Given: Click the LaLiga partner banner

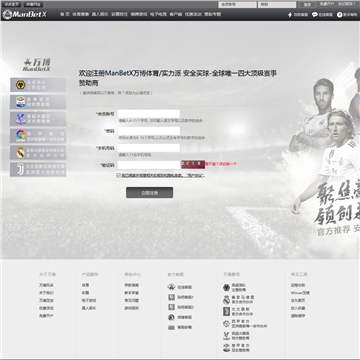Looking at the screenshot, I should point(38,136).
